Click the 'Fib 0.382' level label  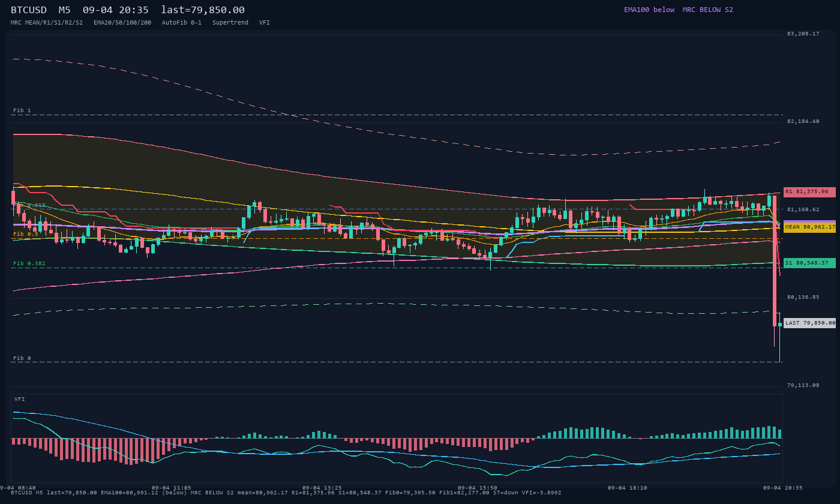(x=29, y=264)
